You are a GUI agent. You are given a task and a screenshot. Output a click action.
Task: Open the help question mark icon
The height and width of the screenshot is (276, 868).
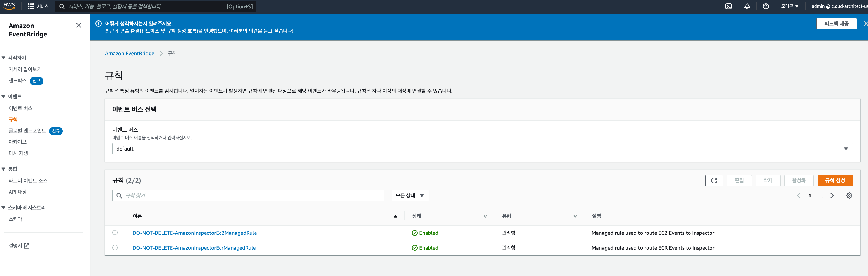(x=766, y=6)
